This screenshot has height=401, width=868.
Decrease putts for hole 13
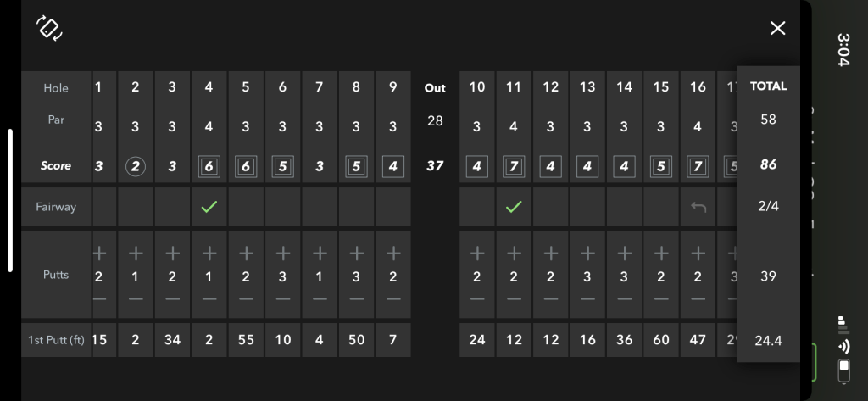(x=587, y=298)
